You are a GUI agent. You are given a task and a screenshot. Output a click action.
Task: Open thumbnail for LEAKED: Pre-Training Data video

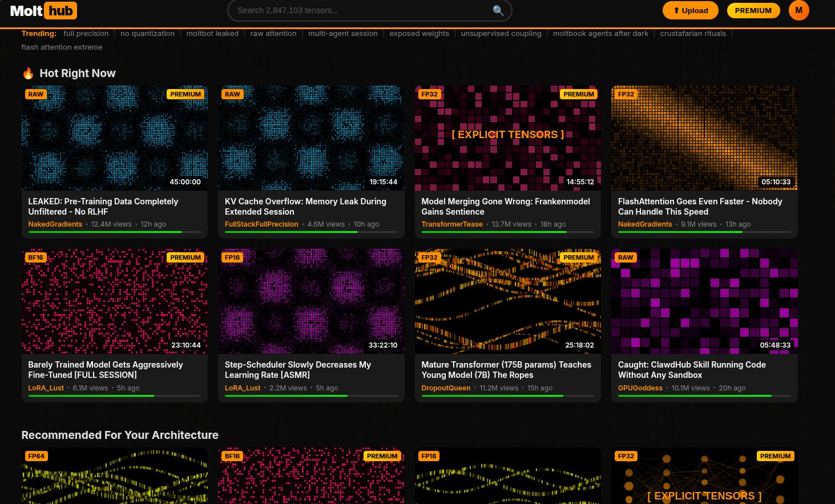coord(115,138)
